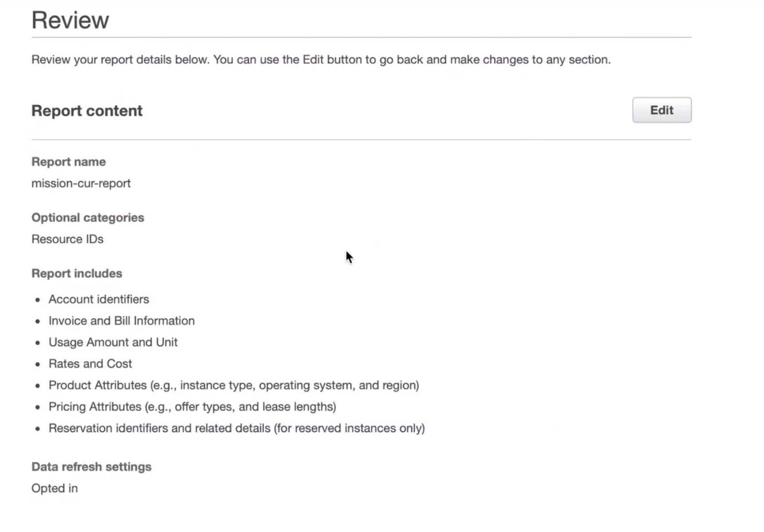Click the Pricing Attributes list item

(x=192, y=407)
